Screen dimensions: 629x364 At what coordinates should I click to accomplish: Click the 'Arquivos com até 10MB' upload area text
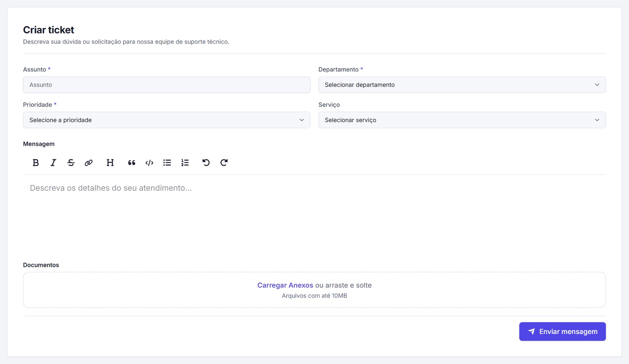coord(314,296)
